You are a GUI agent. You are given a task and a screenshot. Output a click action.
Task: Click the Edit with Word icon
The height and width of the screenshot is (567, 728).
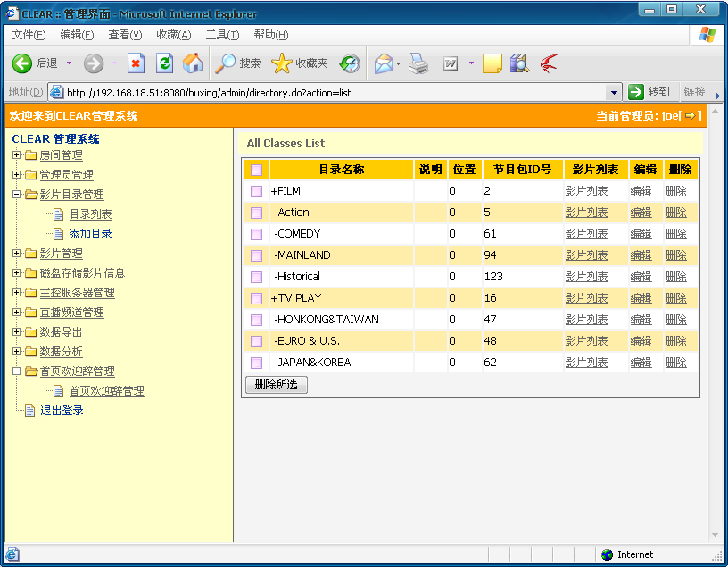pyautogui.click(x=451, y=63)
